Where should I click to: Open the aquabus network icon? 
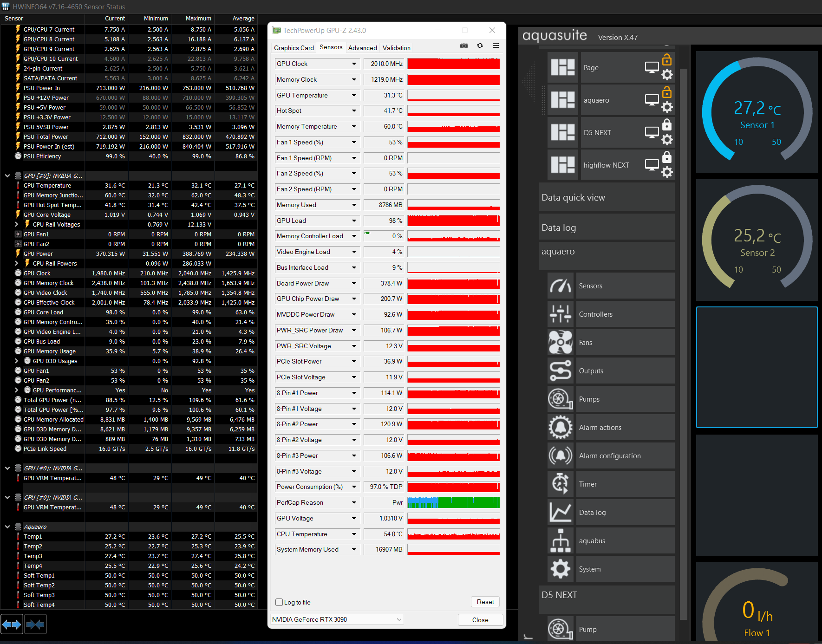pyautogui.click(x=561, y=541)
